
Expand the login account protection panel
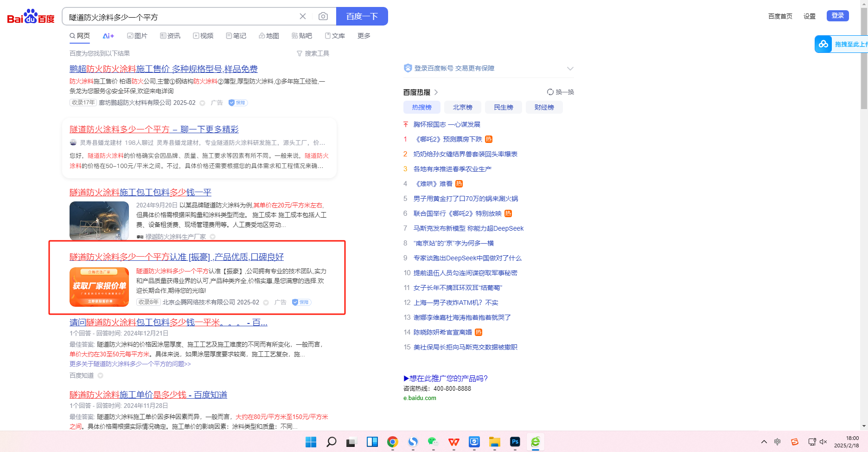coord(570,69)
